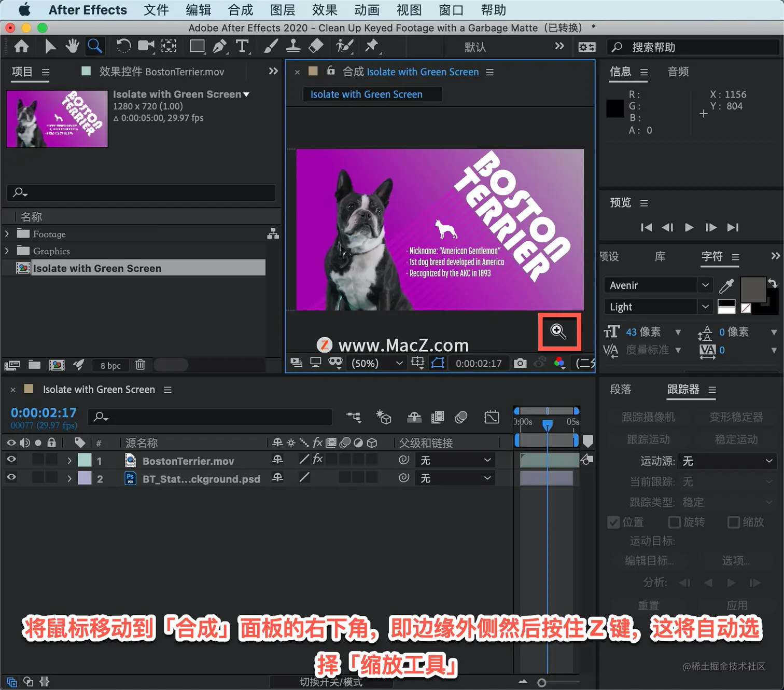Click the eyedropper in Character panel
This screenshot has width=784, height=690.
(x=726, y=285)
